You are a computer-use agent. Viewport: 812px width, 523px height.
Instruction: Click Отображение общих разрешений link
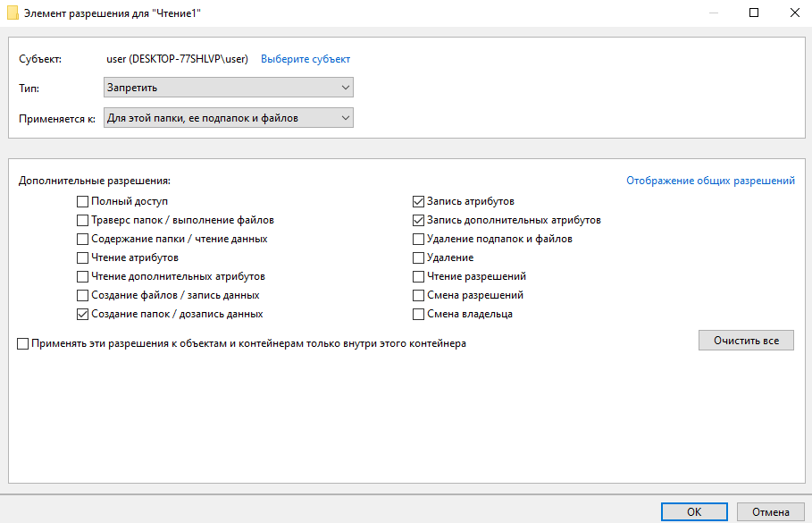click(710, 181)
